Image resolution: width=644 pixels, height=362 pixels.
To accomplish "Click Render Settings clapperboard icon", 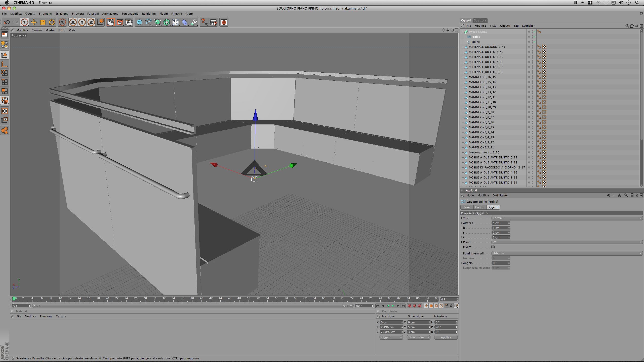I will pyautogui.click(x=129, y=22).
